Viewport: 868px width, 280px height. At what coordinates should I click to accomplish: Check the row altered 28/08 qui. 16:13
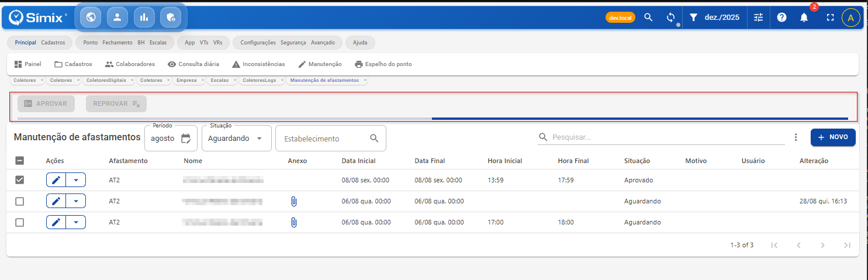(19, 201)
